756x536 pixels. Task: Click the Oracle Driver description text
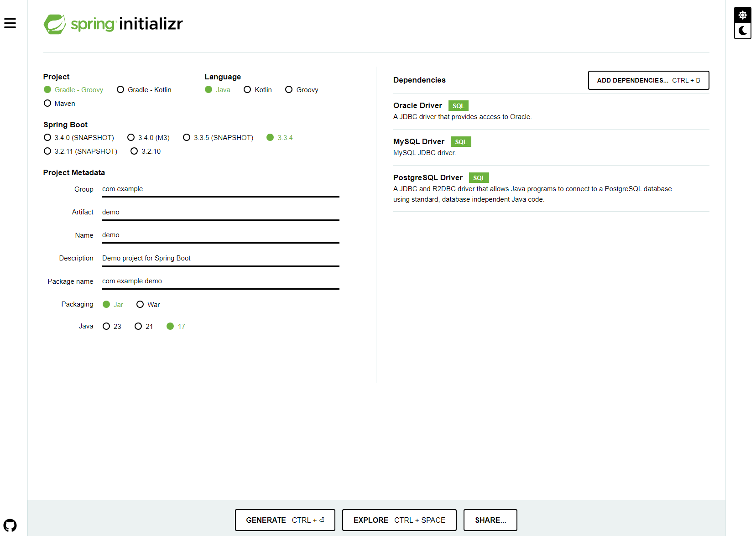pos(463,117)
